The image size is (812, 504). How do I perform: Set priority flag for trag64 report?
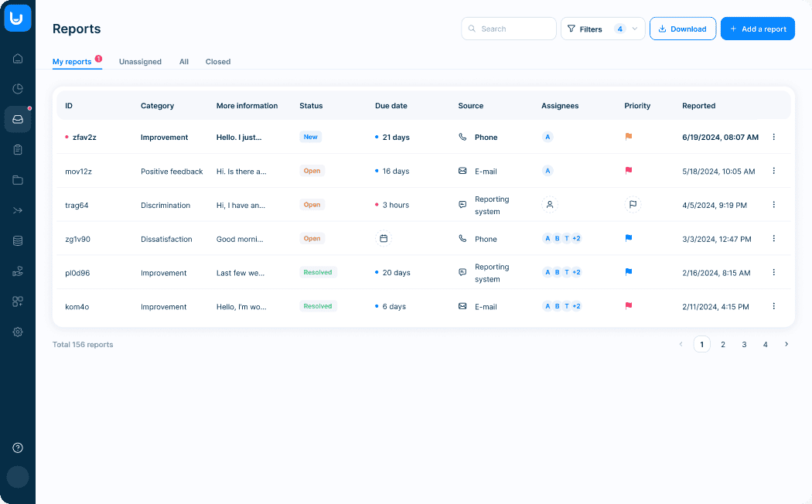tap(633, 205)
